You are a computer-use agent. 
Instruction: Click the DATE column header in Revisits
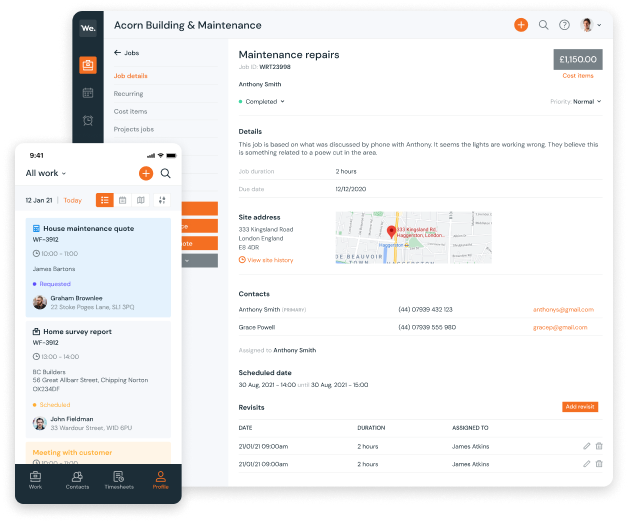(246, 428)
